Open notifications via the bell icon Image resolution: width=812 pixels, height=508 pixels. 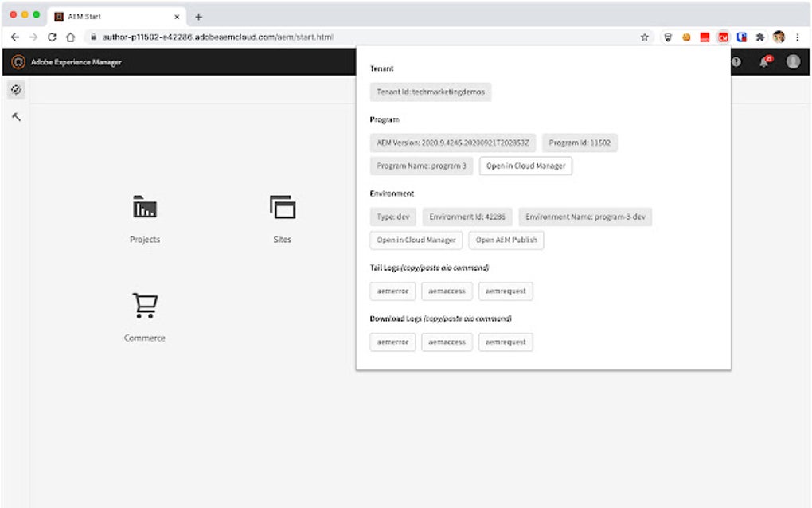coord(762,61)
